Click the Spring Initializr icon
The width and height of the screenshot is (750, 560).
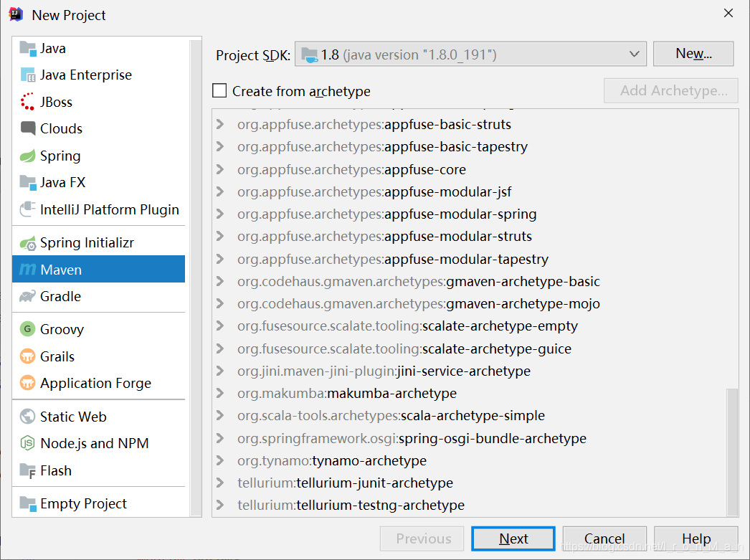(28, 243)
